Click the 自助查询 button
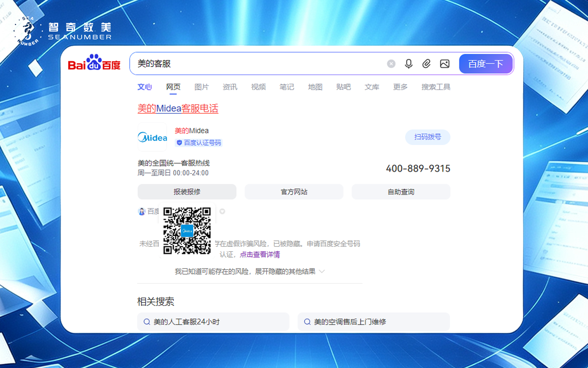This screenshot has width=588, height=368. pyautogui.click(x=401, y=192)
